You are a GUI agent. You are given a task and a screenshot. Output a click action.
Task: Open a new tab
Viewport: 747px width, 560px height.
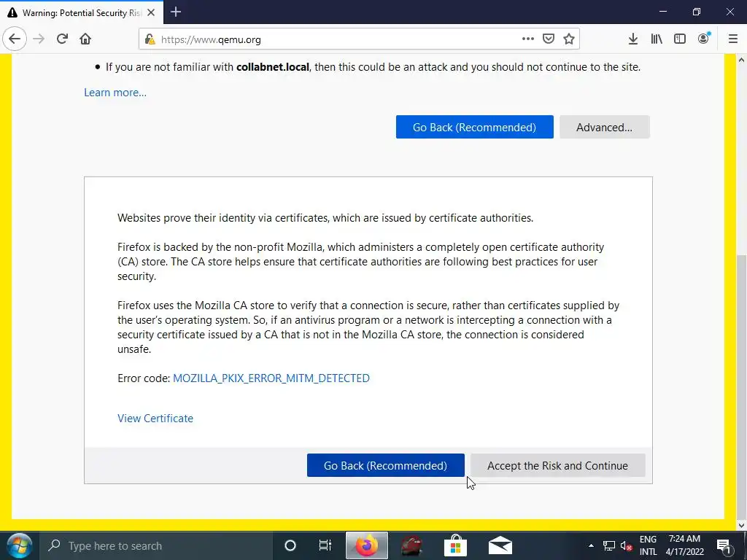click(x=176, y=12)
